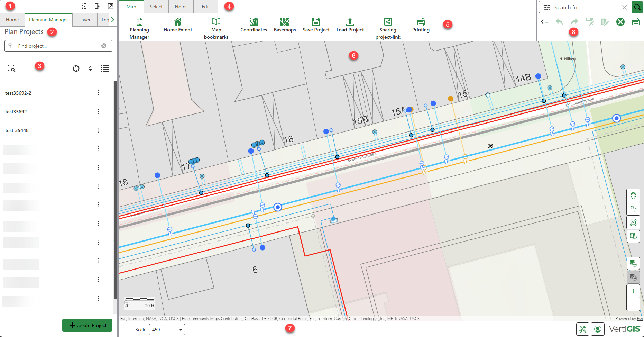Activate spatial search in project list

(12, 69)
